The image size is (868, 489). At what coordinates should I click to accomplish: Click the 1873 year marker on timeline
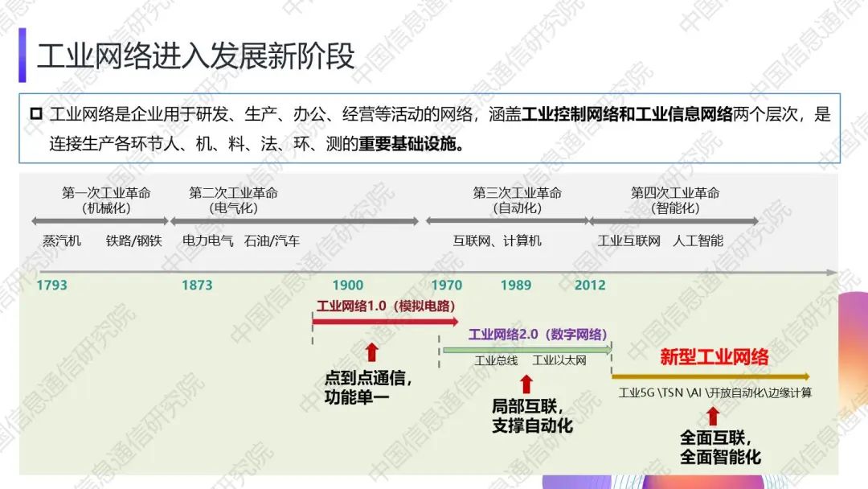[197, 286]
